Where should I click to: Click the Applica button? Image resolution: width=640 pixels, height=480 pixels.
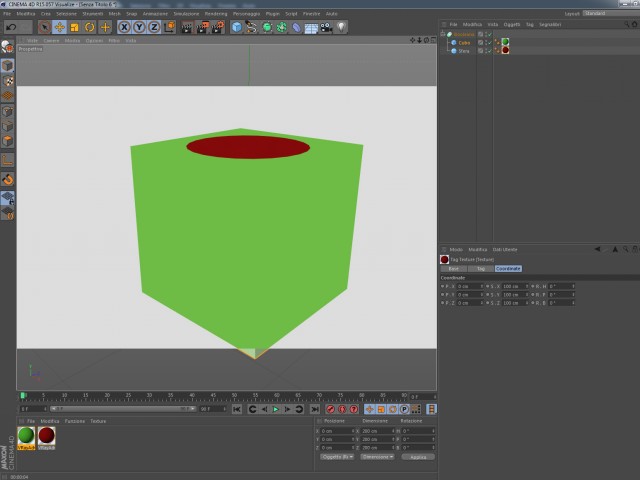tap(418, 457)
